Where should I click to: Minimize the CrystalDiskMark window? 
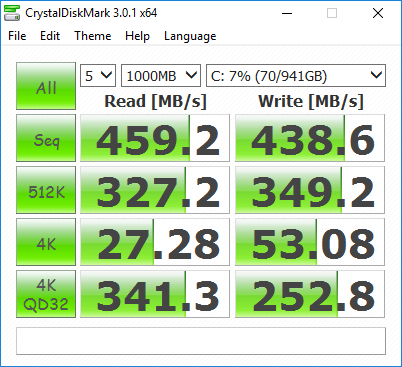[x=287, y=13]
